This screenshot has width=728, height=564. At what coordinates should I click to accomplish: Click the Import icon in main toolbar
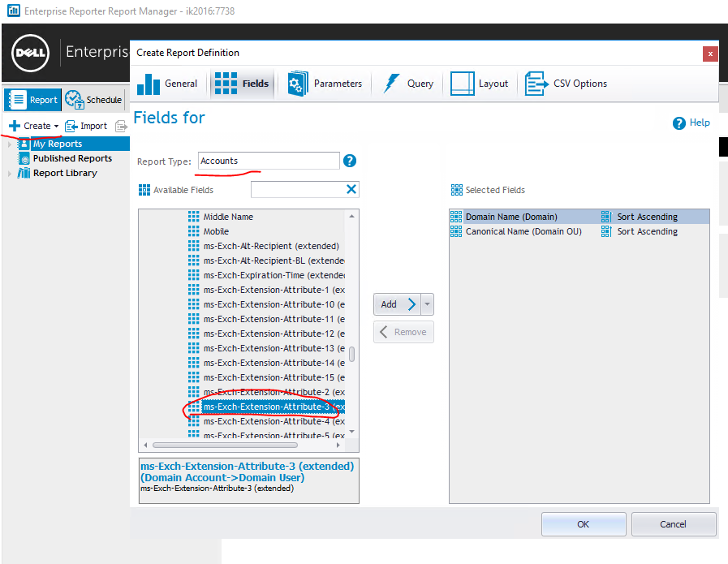[x=71, y=126]
